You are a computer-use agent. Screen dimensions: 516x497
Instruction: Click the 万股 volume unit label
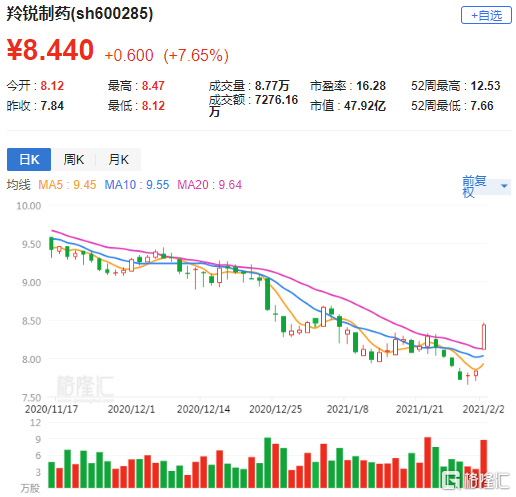tap(30, 488)
